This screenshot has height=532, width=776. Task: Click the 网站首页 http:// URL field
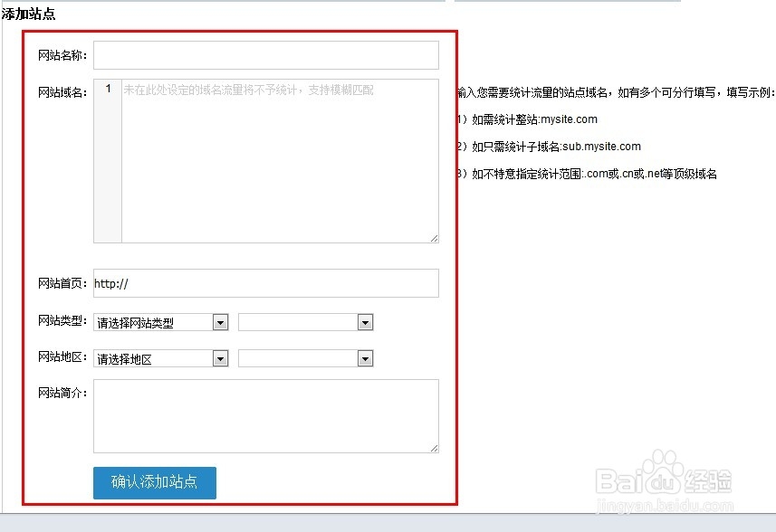tap(266, 283)
